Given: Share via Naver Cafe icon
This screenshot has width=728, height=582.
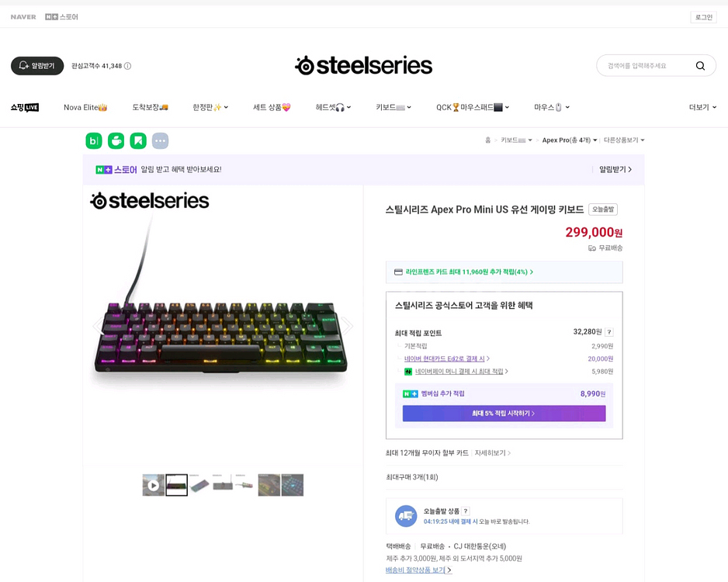Looking at the screenshot, I should [116, 140].
